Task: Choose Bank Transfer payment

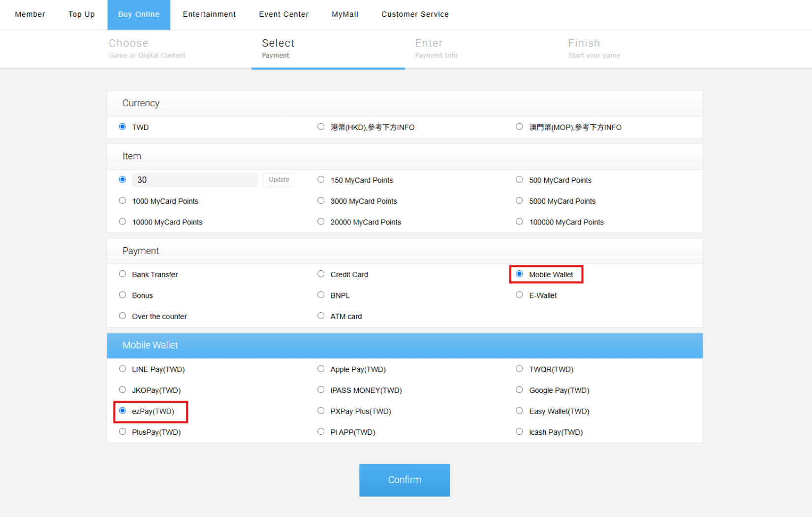Action: 123,274
